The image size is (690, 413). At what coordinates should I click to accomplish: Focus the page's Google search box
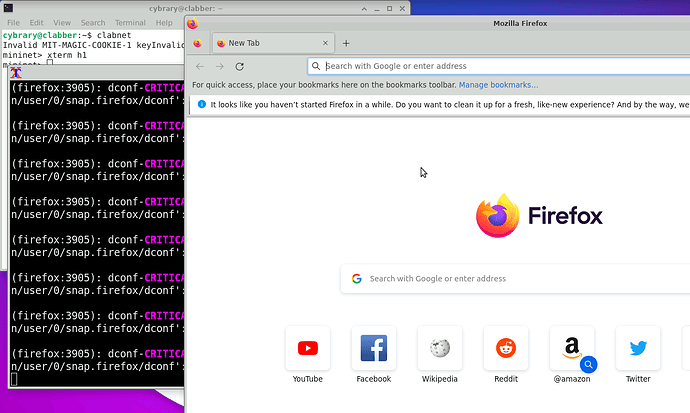[515, 278]
